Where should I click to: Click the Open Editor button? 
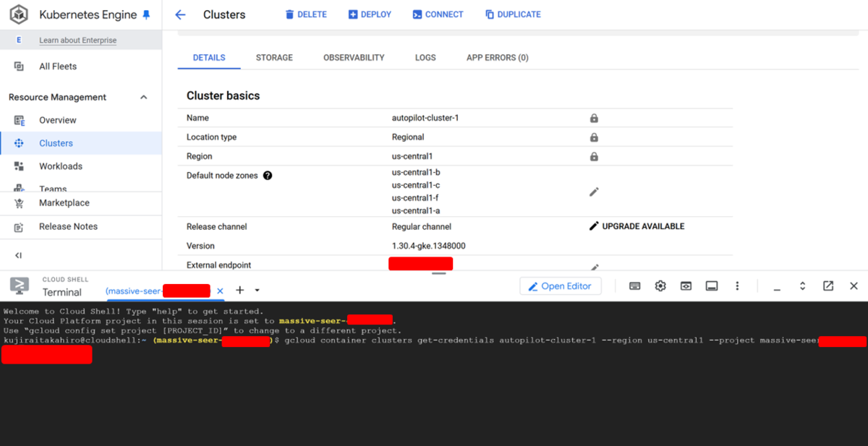pos(561,286)
